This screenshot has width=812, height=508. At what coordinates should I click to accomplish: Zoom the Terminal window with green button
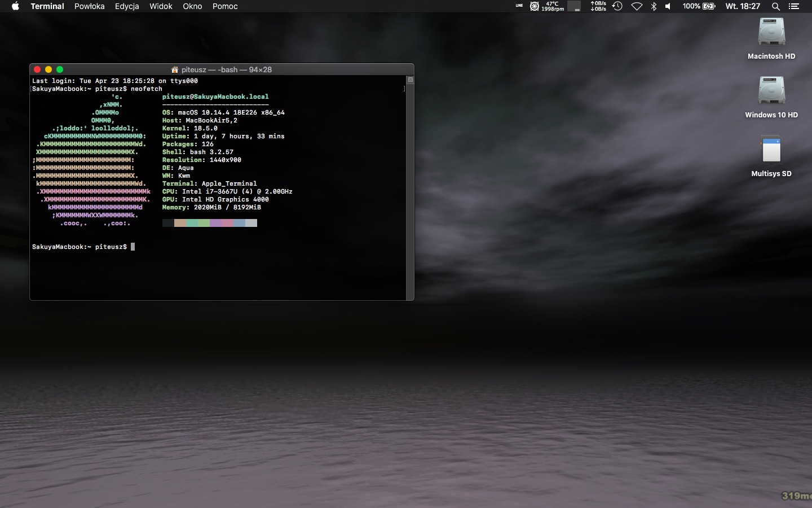[60, 69]
